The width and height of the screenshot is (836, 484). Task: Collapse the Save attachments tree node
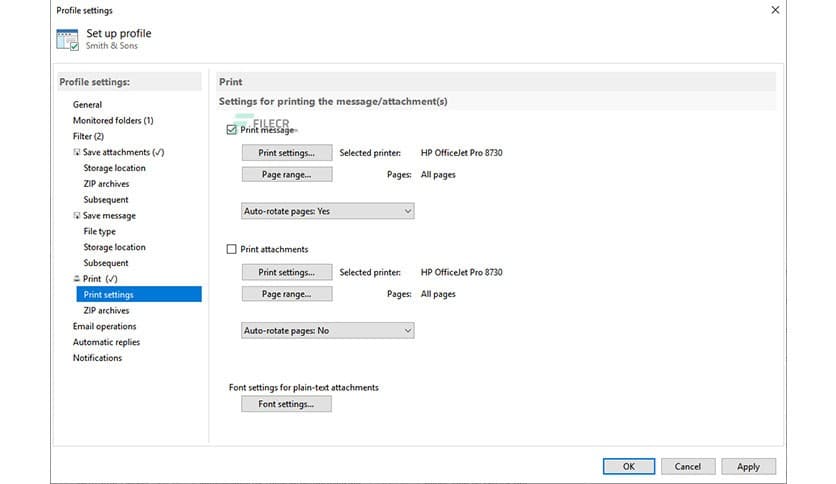76,152
